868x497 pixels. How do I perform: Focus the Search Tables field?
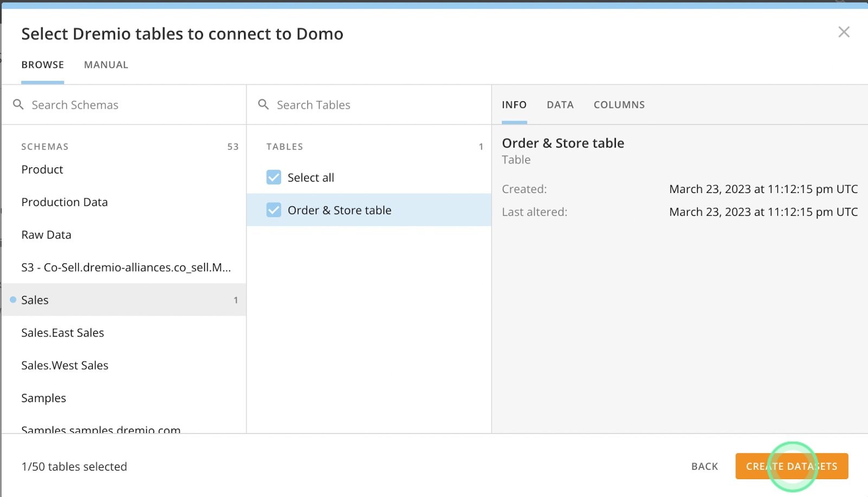(x=374, y=105)
